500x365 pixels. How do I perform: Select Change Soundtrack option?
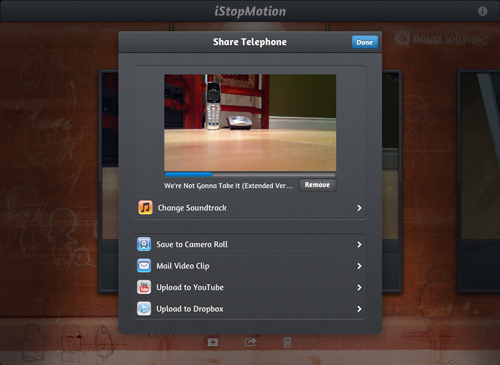coord(250,208)
